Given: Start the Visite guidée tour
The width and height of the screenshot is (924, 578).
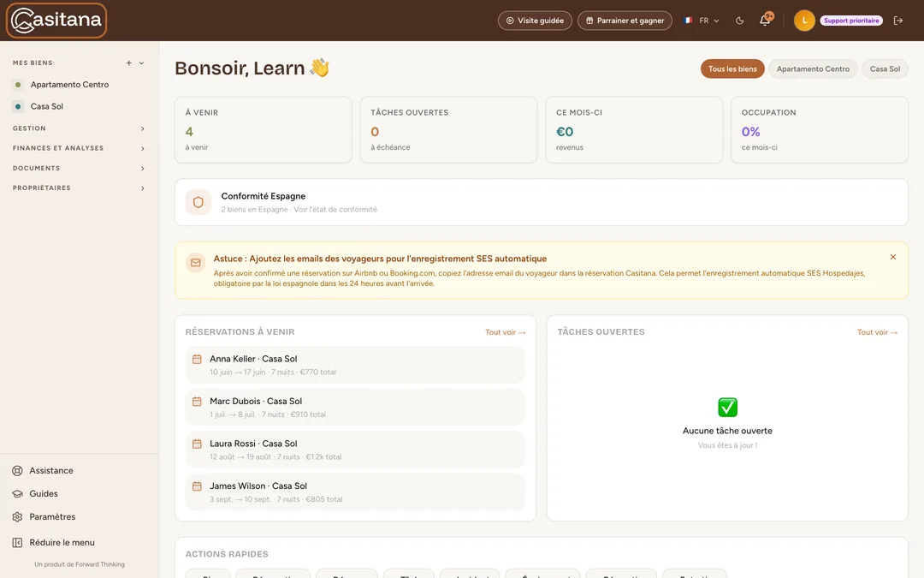Looking at the screenshot, I should pos(535,21).
